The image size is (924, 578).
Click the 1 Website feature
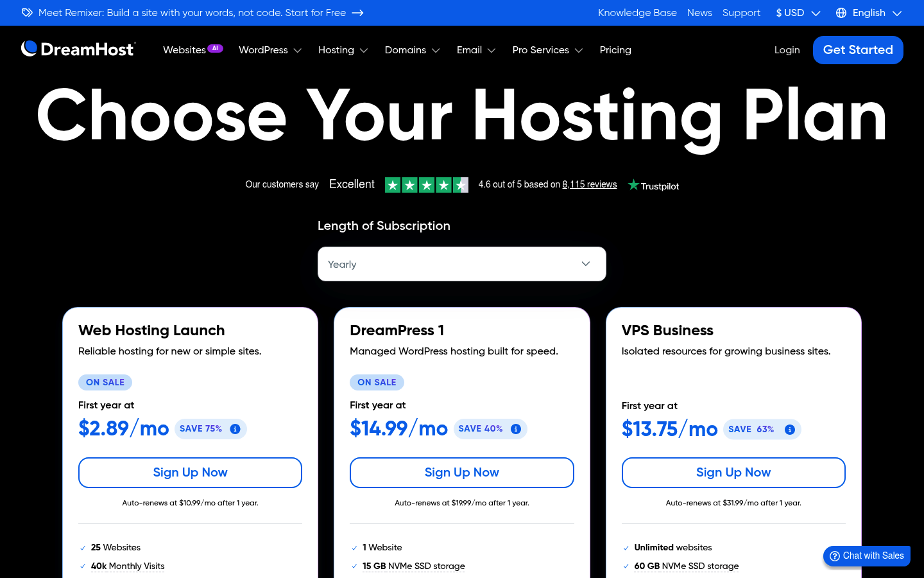[382, 547]
